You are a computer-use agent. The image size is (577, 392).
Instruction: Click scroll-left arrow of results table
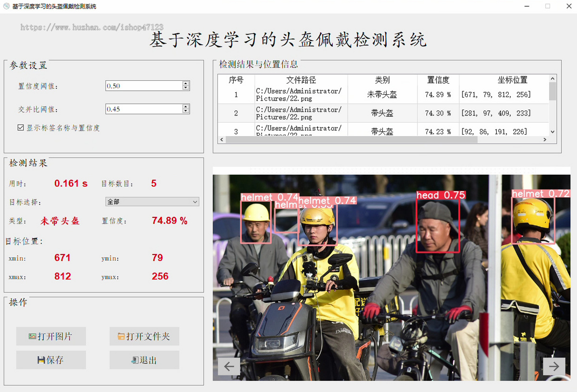pos(221,139)
